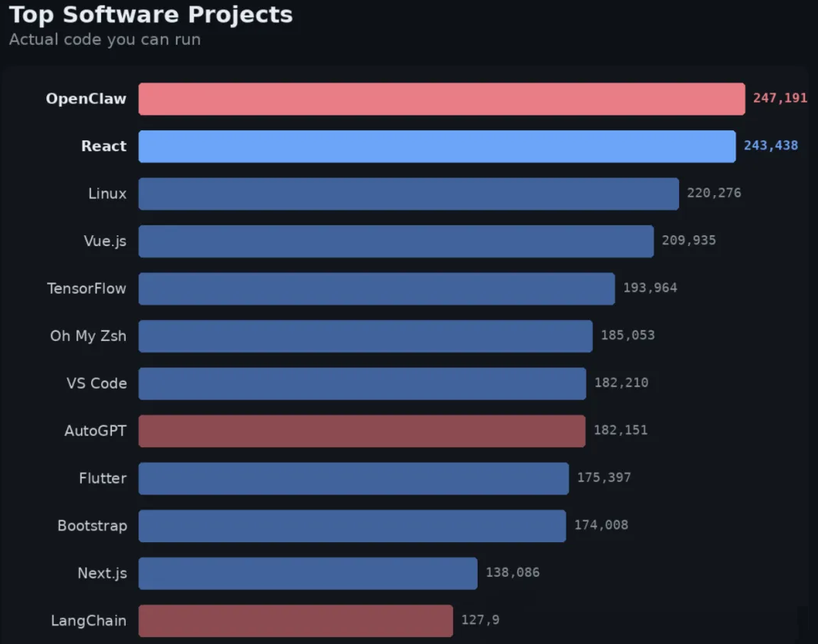
Task: Click the value 220,276
Action: [714, 193]
